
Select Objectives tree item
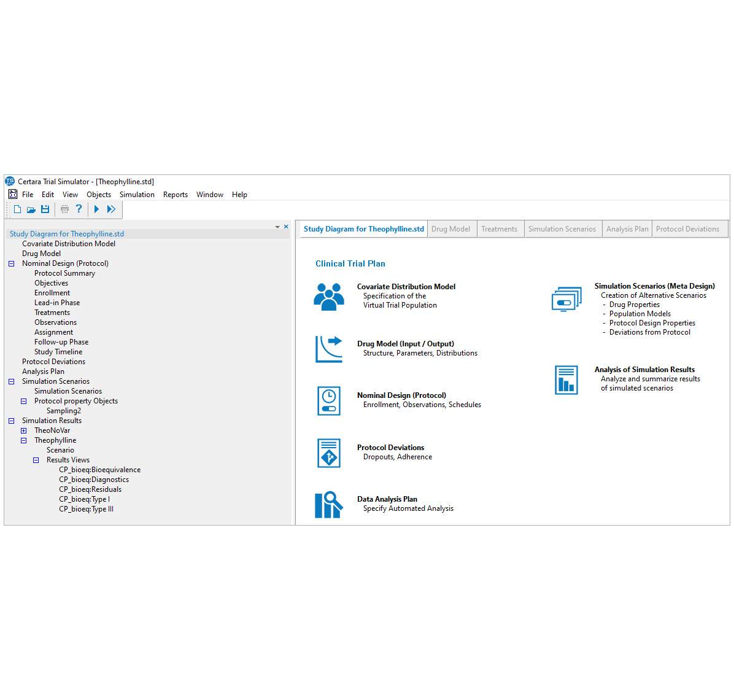coord(51,283)
